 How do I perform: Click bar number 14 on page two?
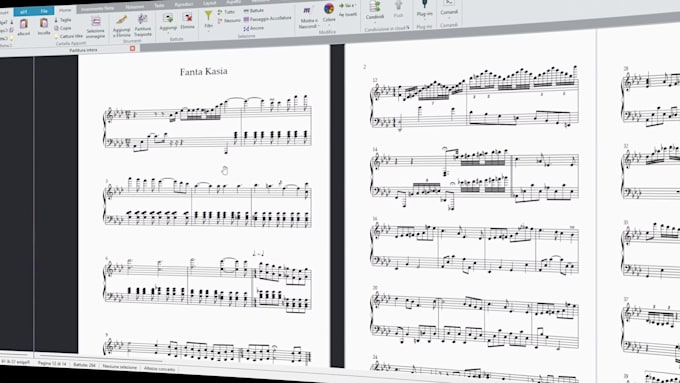375,149
